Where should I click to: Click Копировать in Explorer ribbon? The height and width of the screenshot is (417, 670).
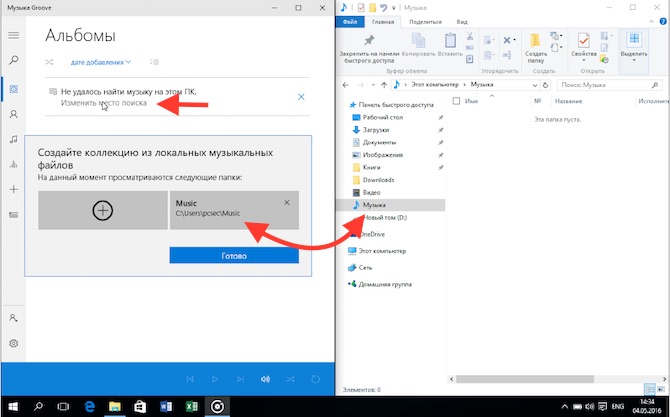coord(418,45)
